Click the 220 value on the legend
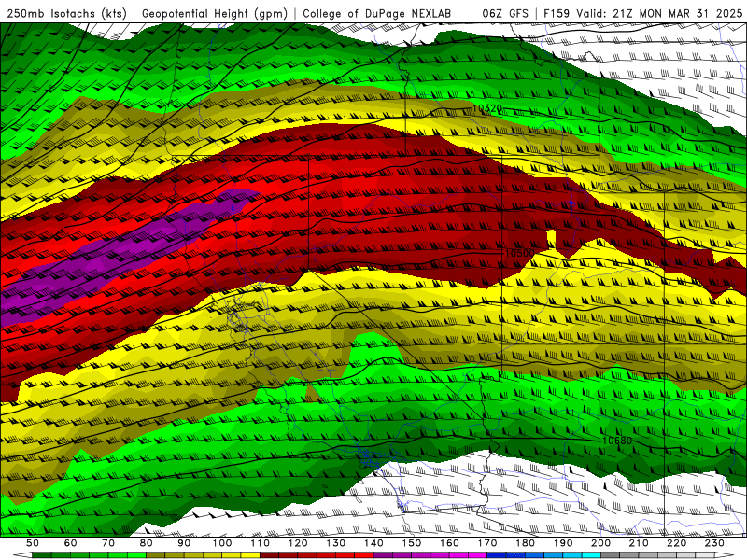Screen dimensions: 747x560 pos(676,543)
